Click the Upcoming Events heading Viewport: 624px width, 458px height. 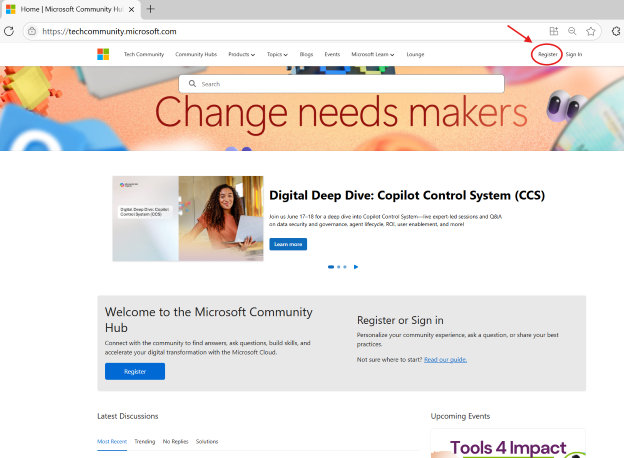pyautogui.click(x=460, y=416)
